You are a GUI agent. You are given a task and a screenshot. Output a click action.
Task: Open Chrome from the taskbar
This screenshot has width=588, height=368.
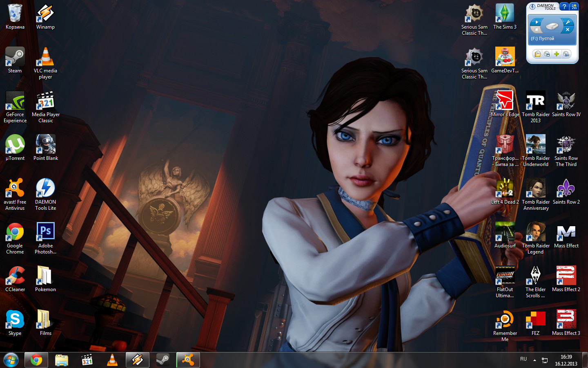[36, 360]
